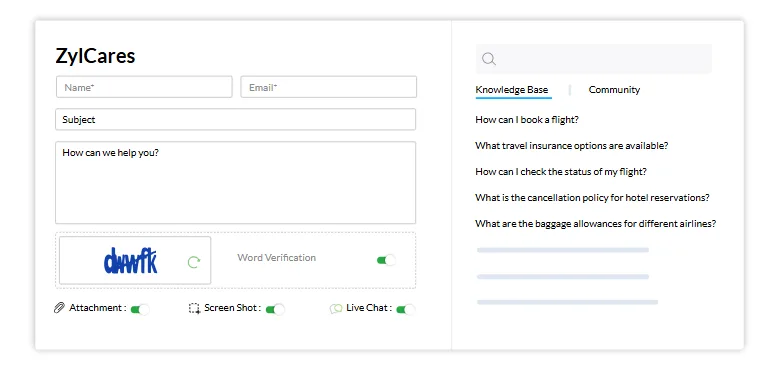774x380 pixels.
Task: Click the Attachment paperclip icon
Action: coord(59,308)
